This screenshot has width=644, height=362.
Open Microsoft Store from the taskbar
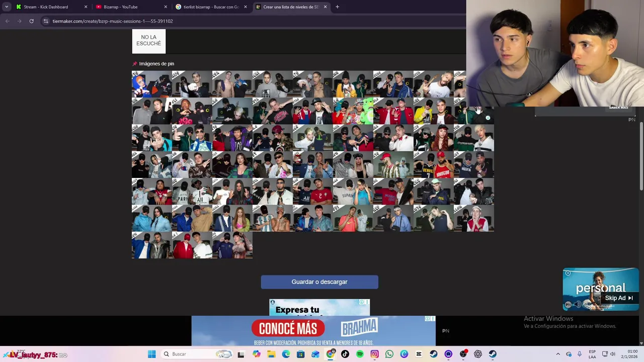[300, 354]
